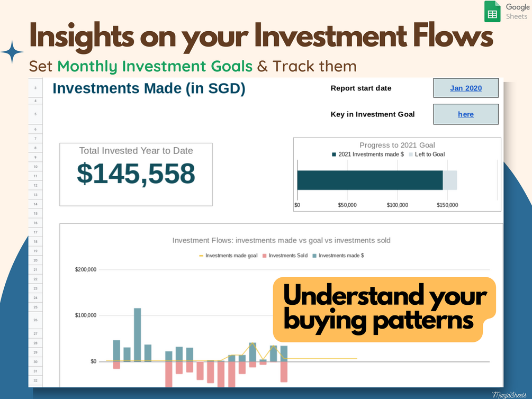
Task: Click the $145,558 total invested figure
Action: point(136,174)
